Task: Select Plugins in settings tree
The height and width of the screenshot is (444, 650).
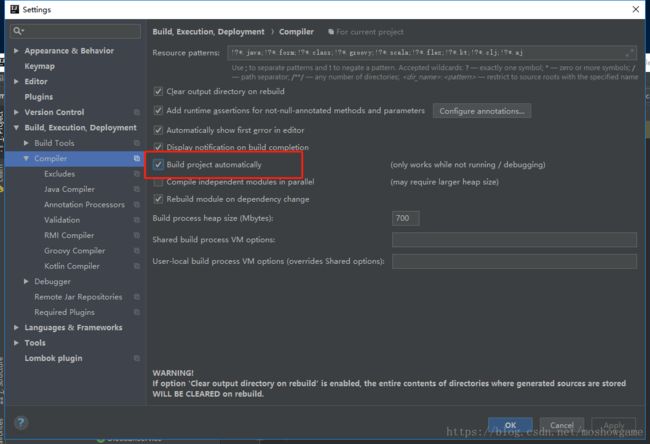Action: (x=39, y=97)
